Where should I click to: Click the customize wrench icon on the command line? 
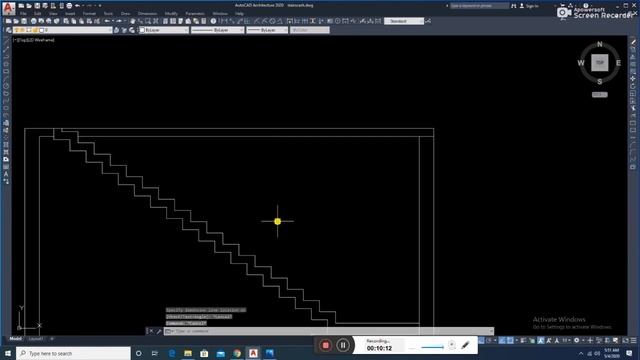click(x=158, y=331)
